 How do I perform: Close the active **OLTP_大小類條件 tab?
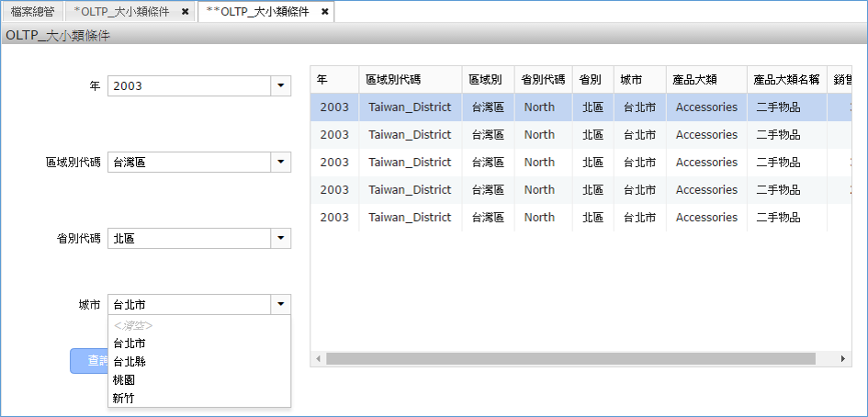click(324, 12)
